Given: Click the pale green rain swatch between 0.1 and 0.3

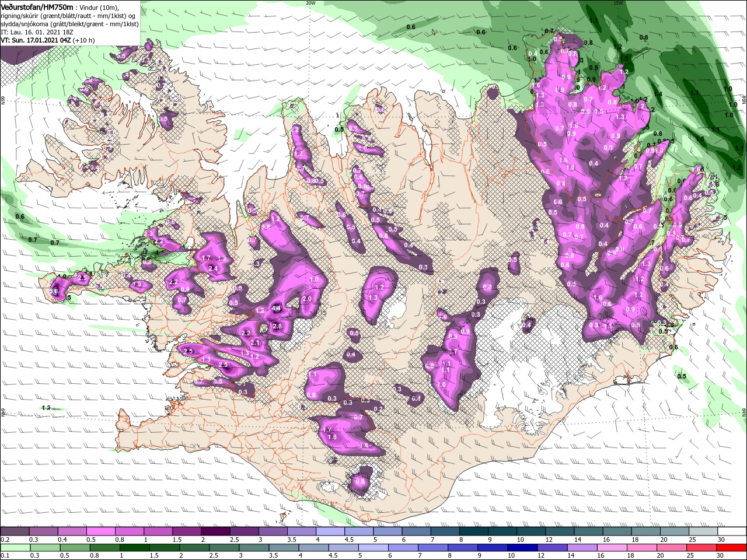Looking at the screenshot, I should pyautogui.click(x=15, y=548).
